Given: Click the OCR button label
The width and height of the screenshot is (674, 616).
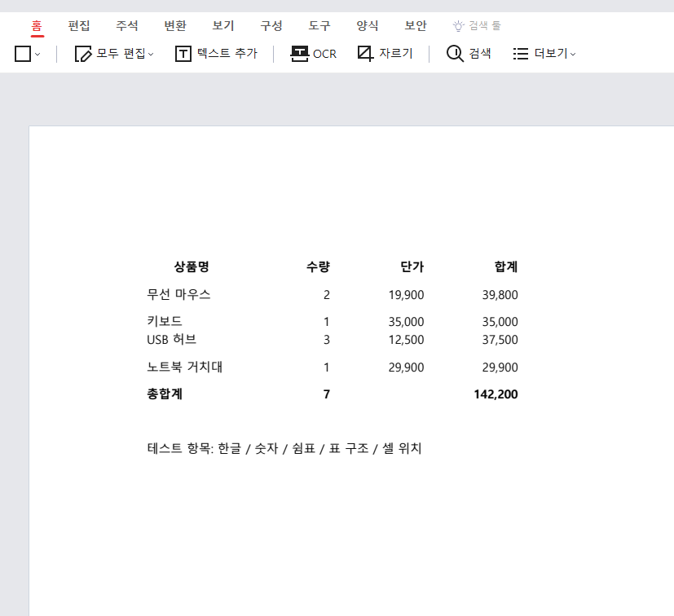Looking at the screenshot, I should (324, 54).
